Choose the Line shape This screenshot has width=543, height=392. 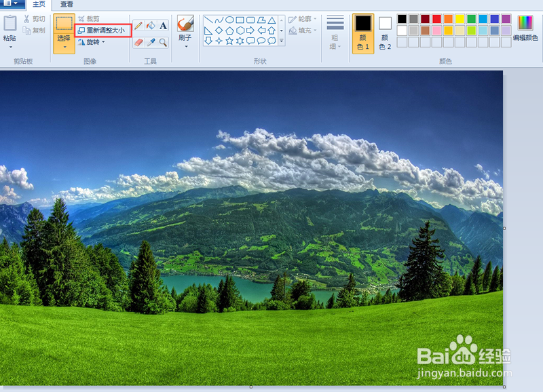pos(208,20)
